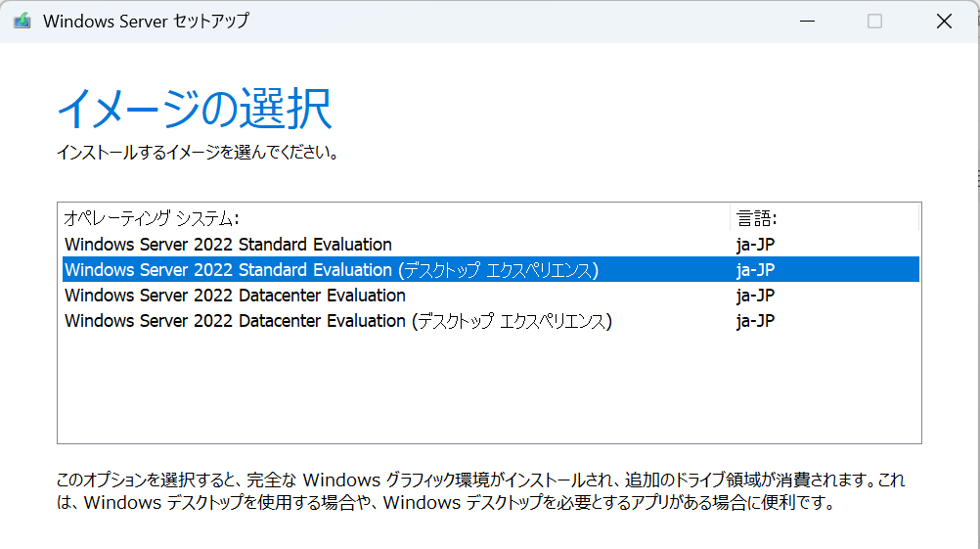Viewport: 980px width, 549px height.
Task: Minimize the Windows Server セットアップ window
Action: [x=808, y=22]
